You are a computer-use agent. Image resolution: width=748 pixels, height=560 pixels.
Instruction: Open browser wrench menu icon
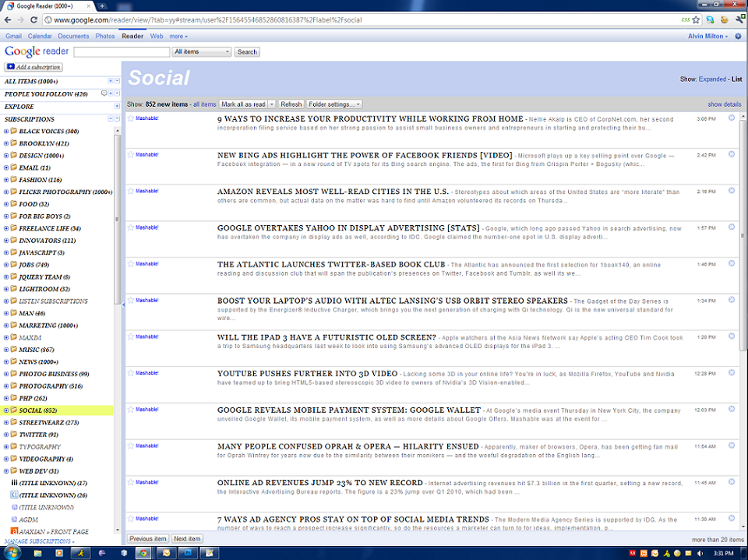[740, 19]
